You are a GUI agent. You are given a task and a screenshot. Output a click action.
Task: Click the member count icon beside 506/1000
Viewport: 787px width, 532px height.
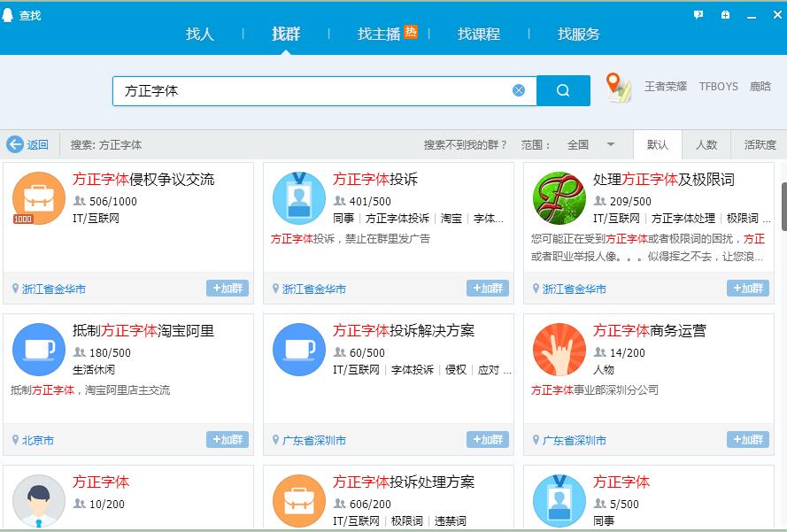[x=80, y=201]
